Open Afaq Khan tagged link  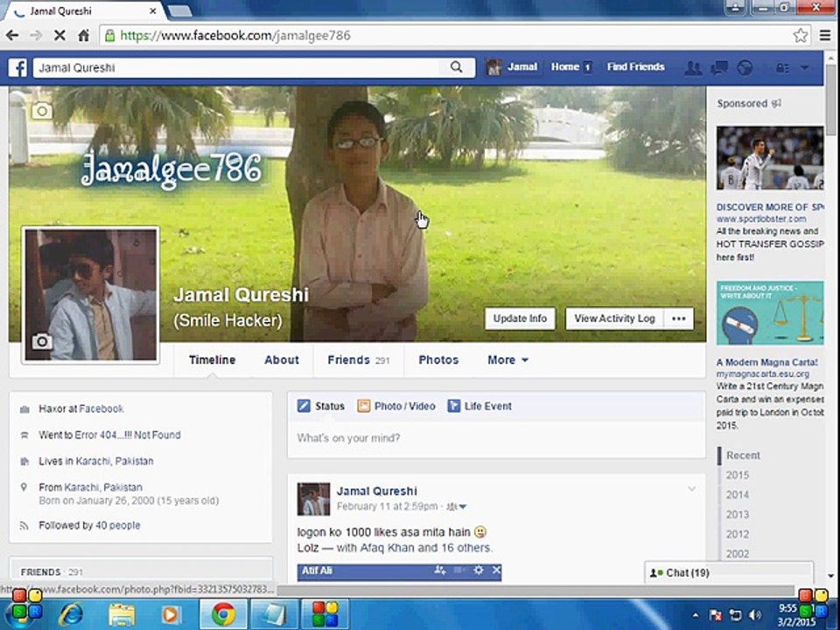(388, 548)
